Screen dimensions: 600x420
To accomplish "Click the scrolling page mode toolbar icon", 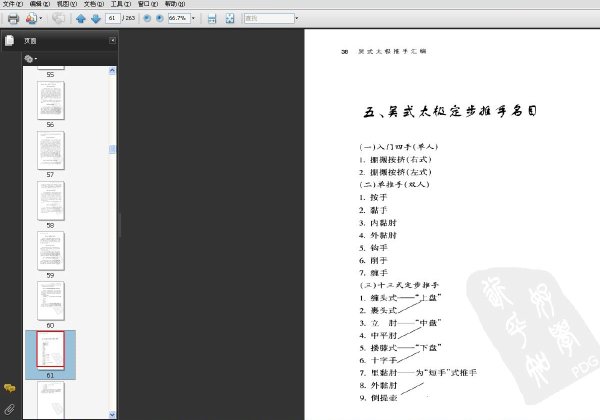I will coord(212,18).
